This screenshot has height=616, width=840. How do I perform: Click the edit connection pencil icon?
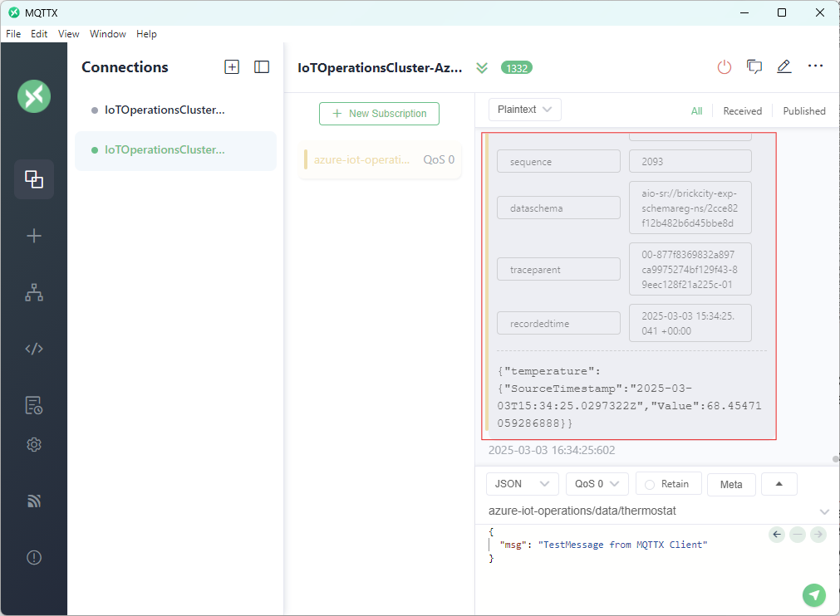coord(784,67)
